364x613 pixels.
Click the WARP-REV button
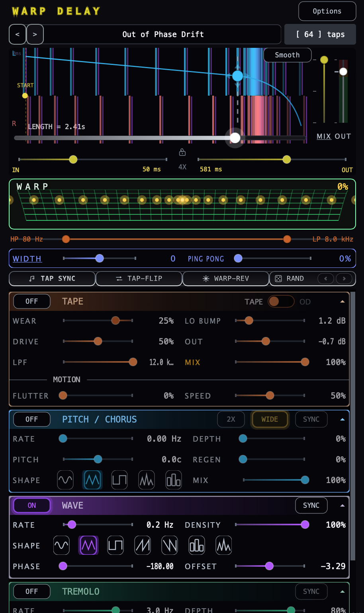coord(226,279)
